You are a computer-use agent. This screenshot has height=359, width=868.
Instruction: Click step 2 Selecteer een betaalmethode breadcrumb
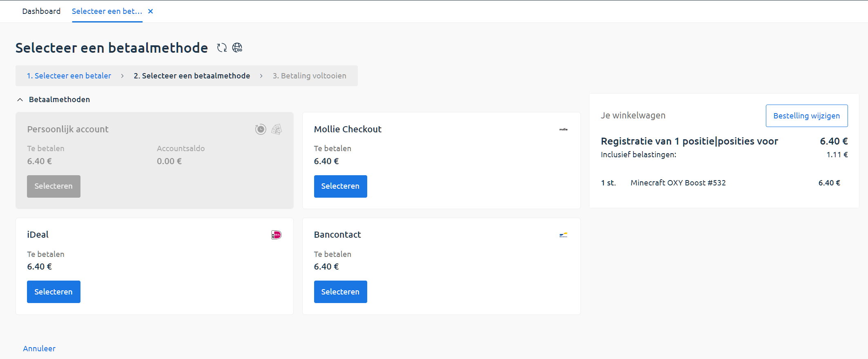(192, 76)
